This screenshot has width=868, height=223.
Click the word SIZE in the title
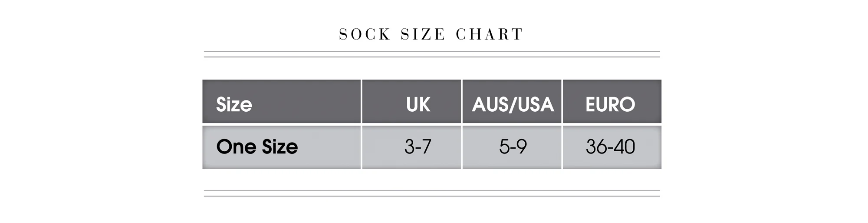[423, 34]
